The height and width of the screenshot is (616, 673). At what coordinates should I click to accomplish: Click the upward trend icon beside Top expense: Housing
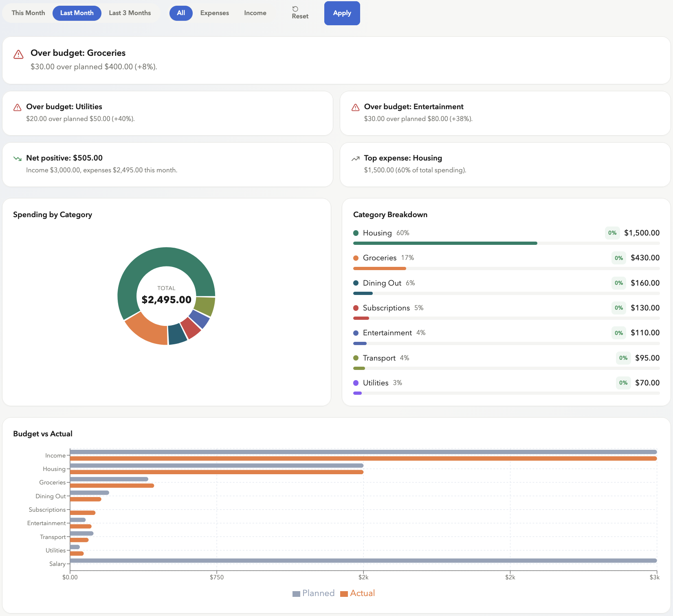(x=355, y=158)
